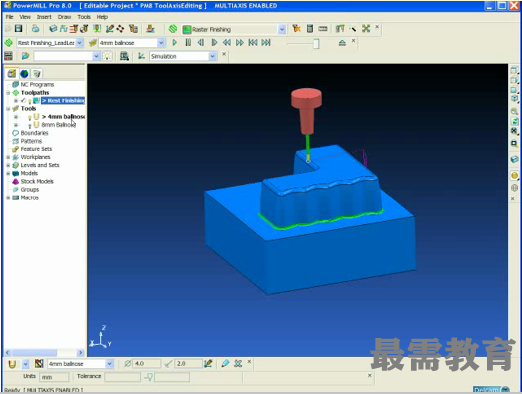Open the Raster Finishing strategy dropdown
This screenshot has height=394, width=522.
tap(282, 29)
